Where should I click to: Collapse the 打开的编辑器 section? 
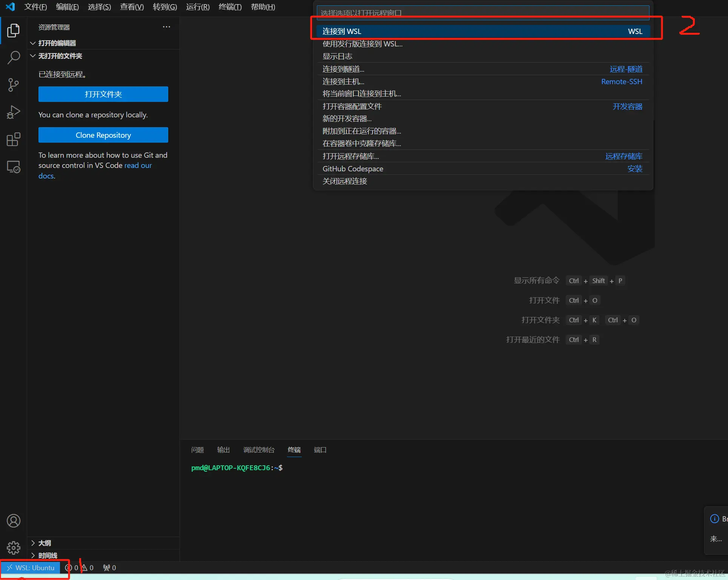tap(104, 43)
